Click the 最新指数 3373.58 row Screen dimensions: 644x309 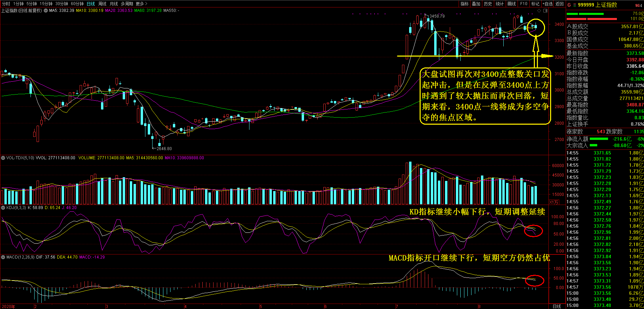click(605, 53)
